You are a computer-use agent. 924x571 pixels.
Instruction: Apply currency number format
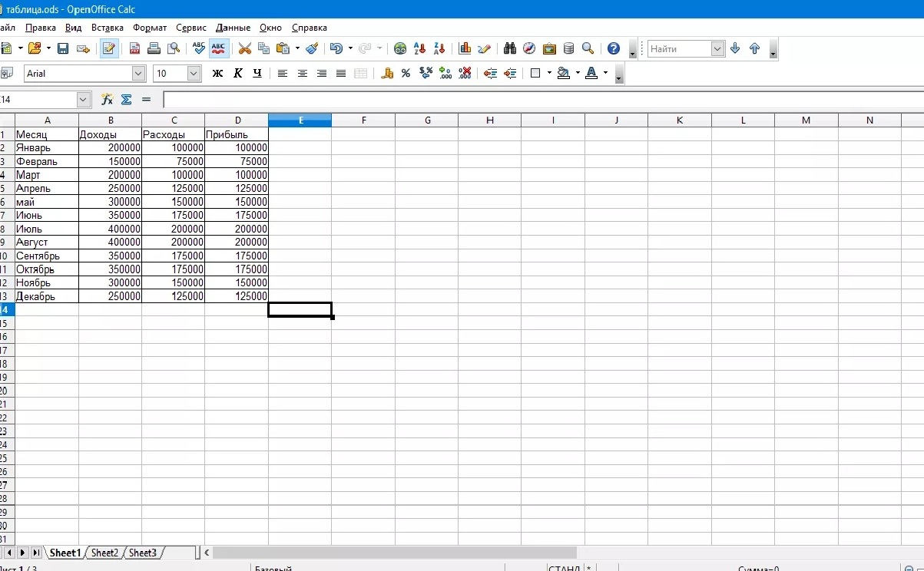tap(387, 73)
